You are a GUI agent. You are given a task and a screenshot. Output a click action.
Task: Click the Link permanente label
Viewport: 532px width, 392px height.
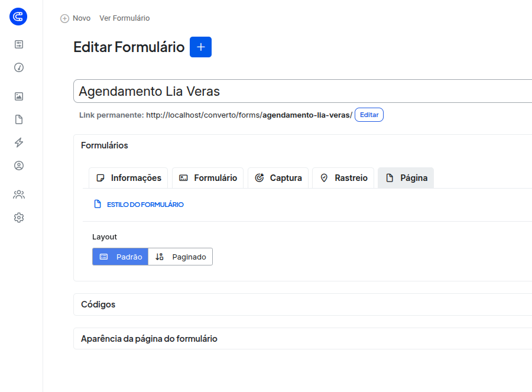point(112,115)
